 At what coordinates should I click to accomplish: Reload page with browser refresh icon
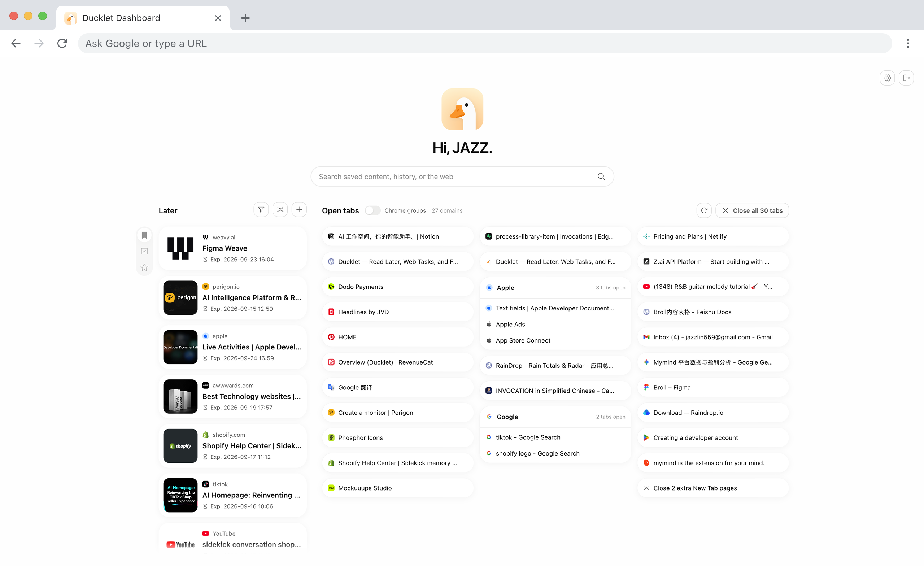click(62, 44)
